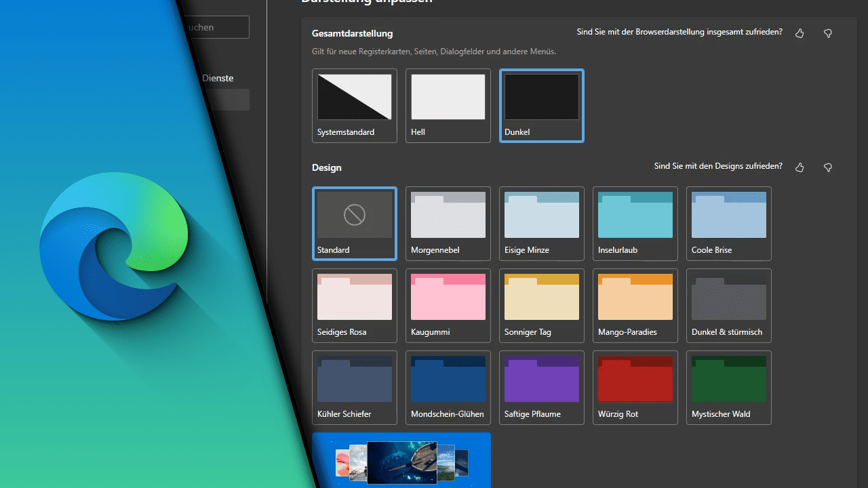The width and height of the screenshot is (868, 488).
Task: Apply the Morgennebel theme
Action: click(x=448, y=224)
